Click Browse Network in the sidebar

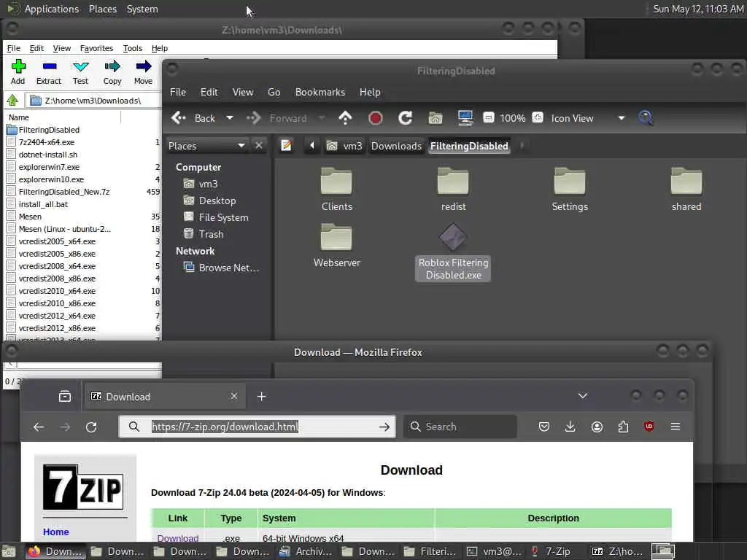tap(228, 268)
